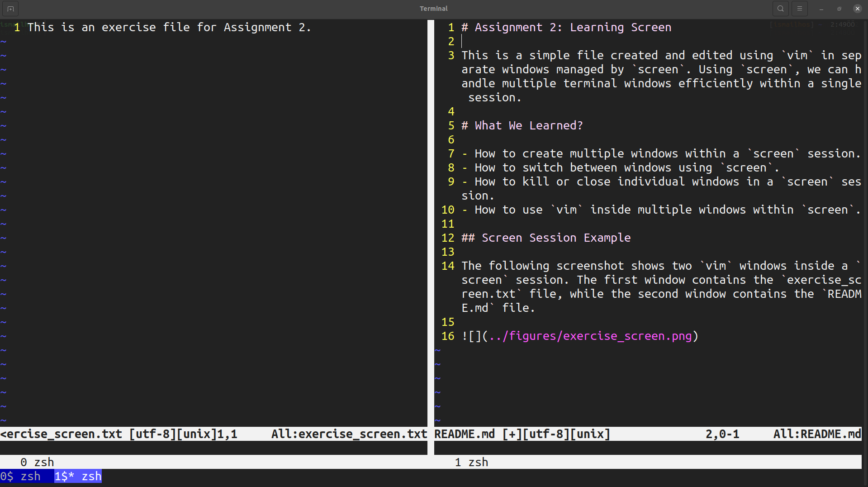This screenshot has height=487, width=868.
Task: Minimize the Terminal window
Action: (821, 9)
